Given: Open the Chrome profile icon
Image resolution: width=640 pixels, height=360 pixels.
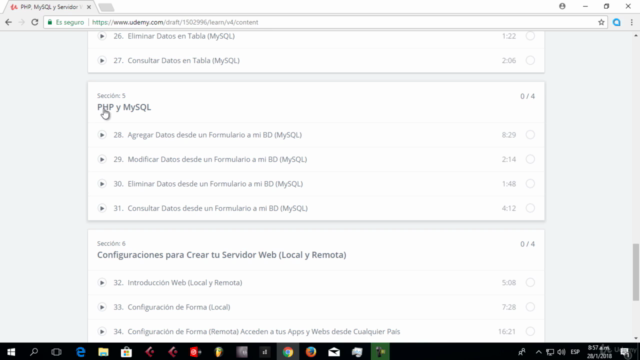Looking at the screenshot, I should click(562, 6).
